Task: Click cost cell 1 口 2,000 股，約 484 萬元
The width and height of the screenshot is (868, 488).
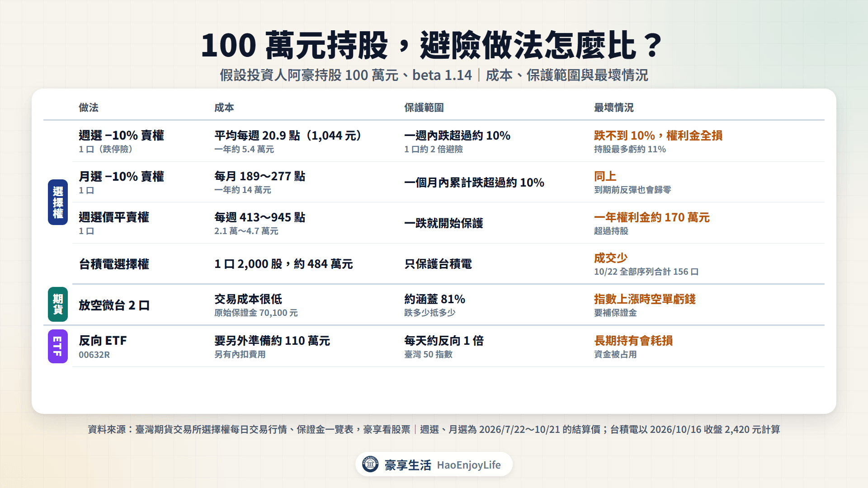Action: coord(283,264)
